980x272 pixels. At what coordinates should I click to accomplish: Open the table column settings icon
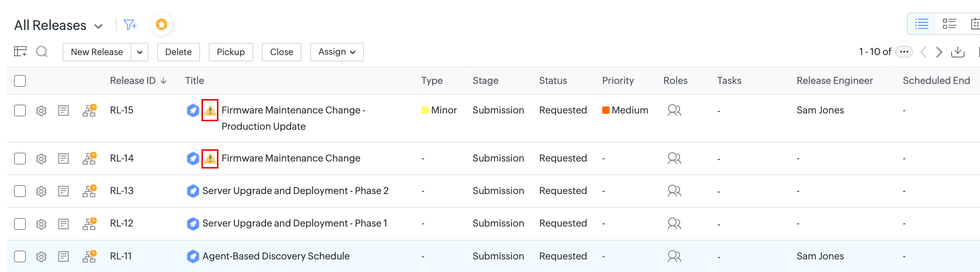point(20,51)
